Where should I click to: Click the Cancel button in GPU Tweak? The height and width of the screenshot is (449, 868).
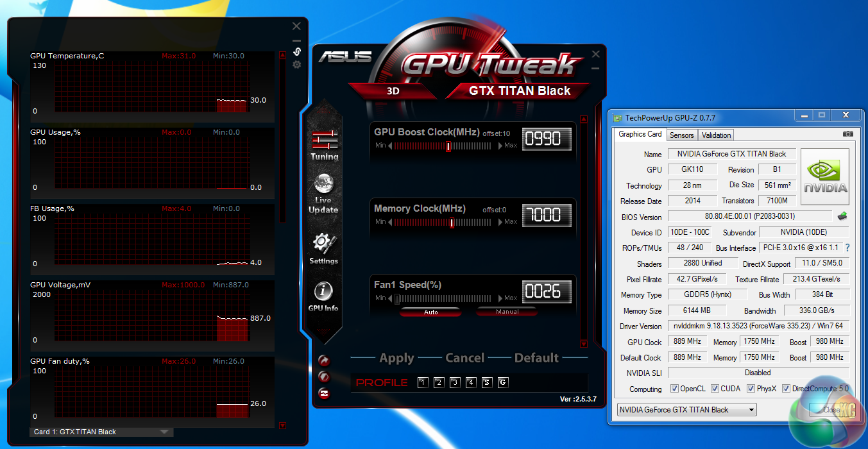[464, 358]
